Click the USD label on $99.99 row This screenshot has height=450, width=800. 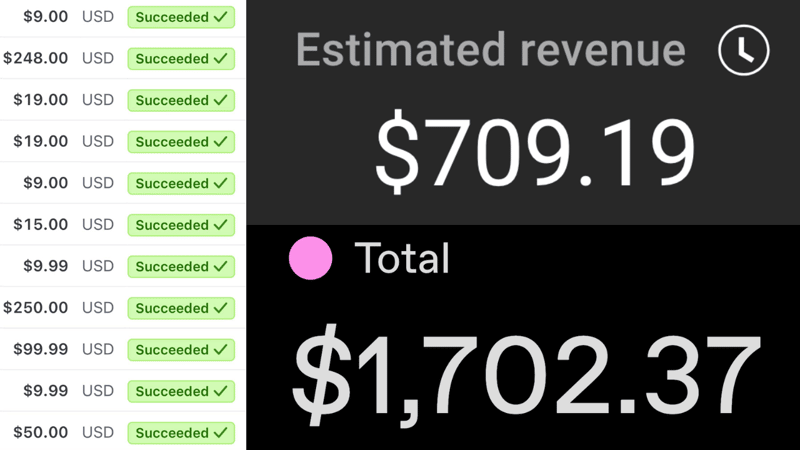(x=98, y=350)
